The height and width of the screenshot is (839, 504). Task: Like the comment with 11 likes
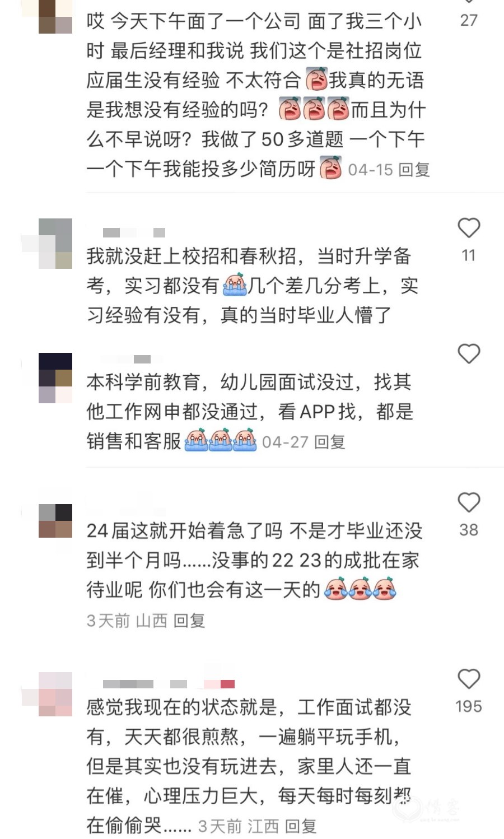(469, 228)
